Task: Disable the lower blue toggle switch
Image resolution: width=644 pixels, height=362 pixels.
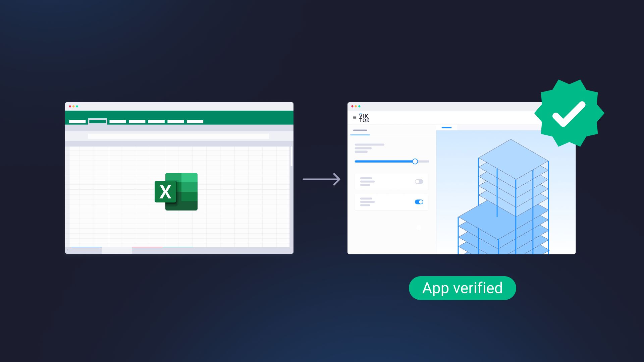Action: click(x=419, y=202)
